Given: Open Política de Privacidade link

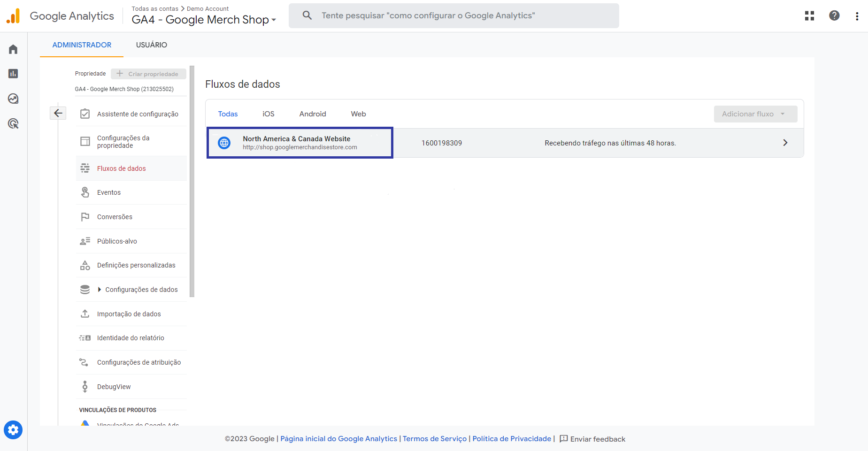Looking at the screenshot, I should tap(512, 439).
